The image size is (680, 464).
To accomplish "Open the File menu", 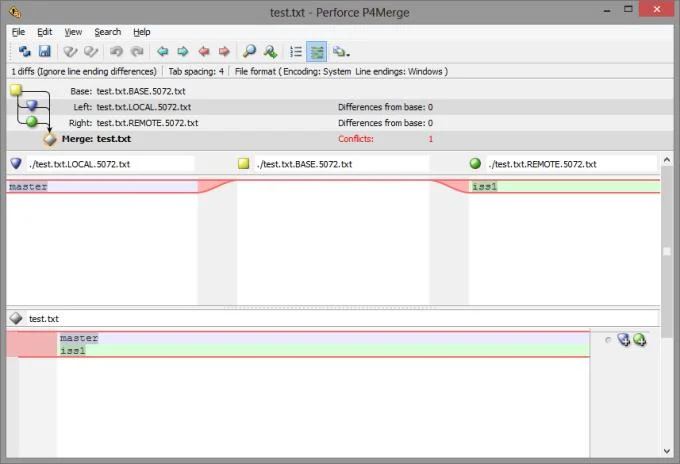I will pyautogui.click(x=18, y=32).
